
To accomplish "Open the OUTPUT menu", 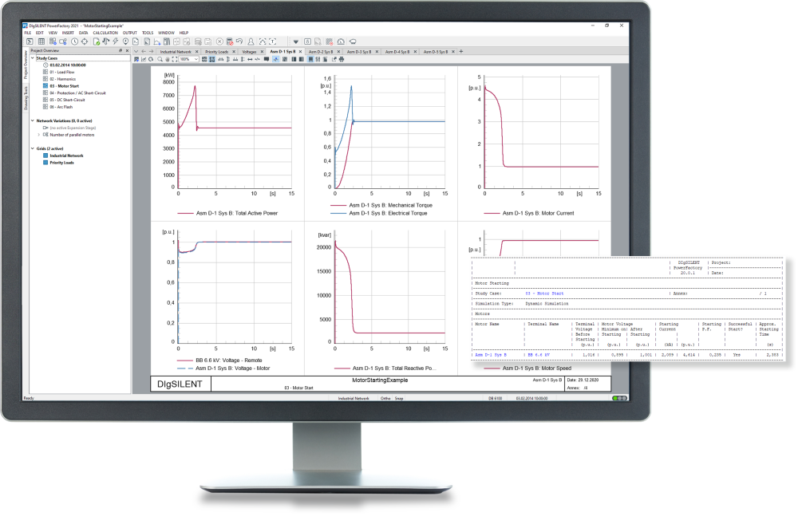I will (x=130, y=33).
